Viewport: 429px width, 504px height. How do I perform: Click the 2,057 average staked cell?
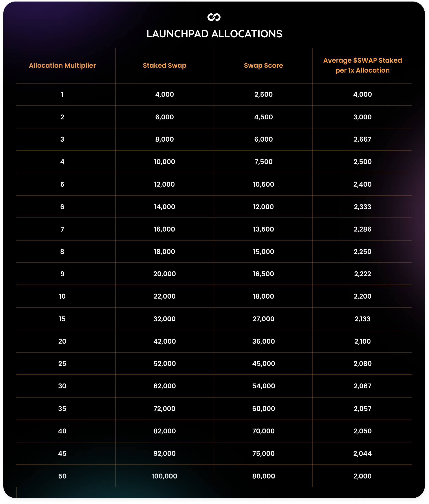coord(362,408)
